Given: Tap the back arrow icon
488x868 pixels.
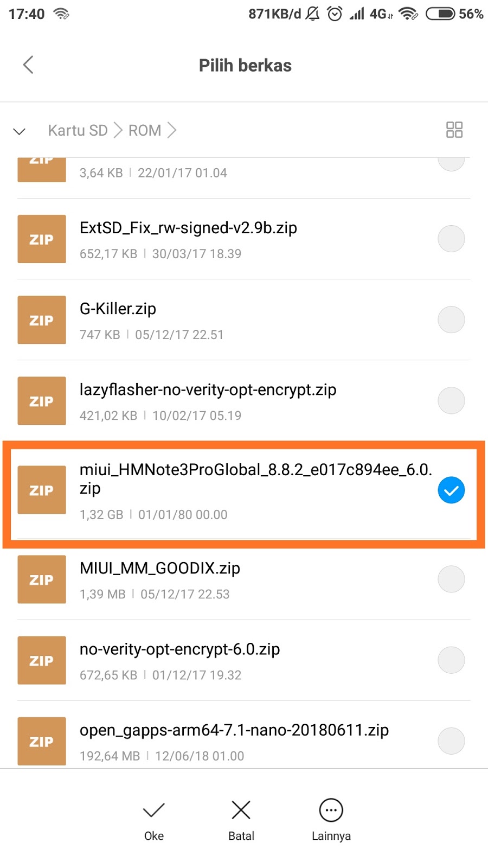Looking at the screenshot, I should (28, 65).
